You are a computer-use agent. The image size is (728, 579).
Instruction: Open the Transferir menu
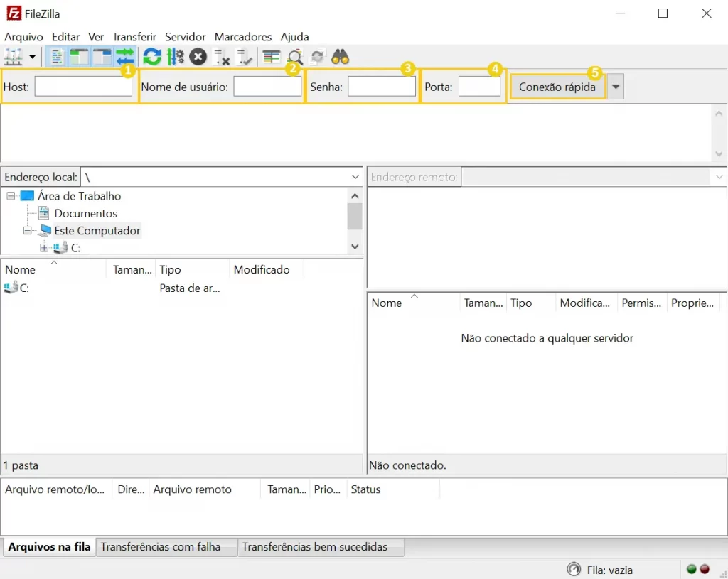click(x=134, y=37)
